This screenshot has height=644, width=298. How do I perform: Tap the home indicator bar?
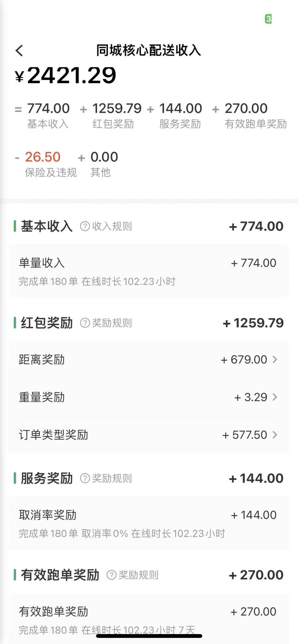tap(149, 636)
